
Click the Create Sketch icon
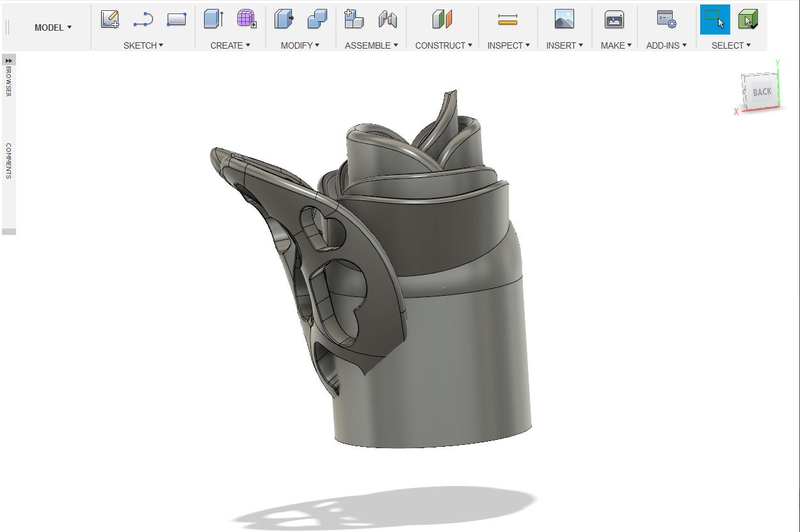coord(110,20)
